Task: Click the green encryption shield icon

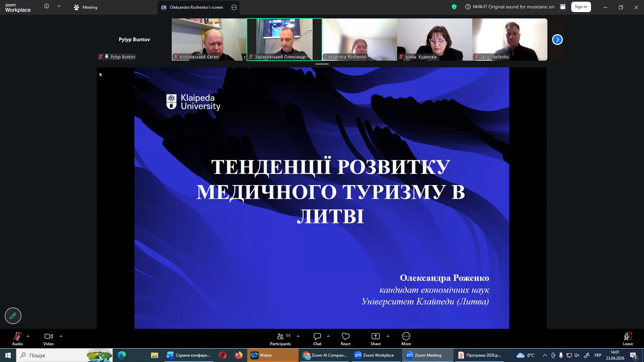Action: click(x=454, y=7)
